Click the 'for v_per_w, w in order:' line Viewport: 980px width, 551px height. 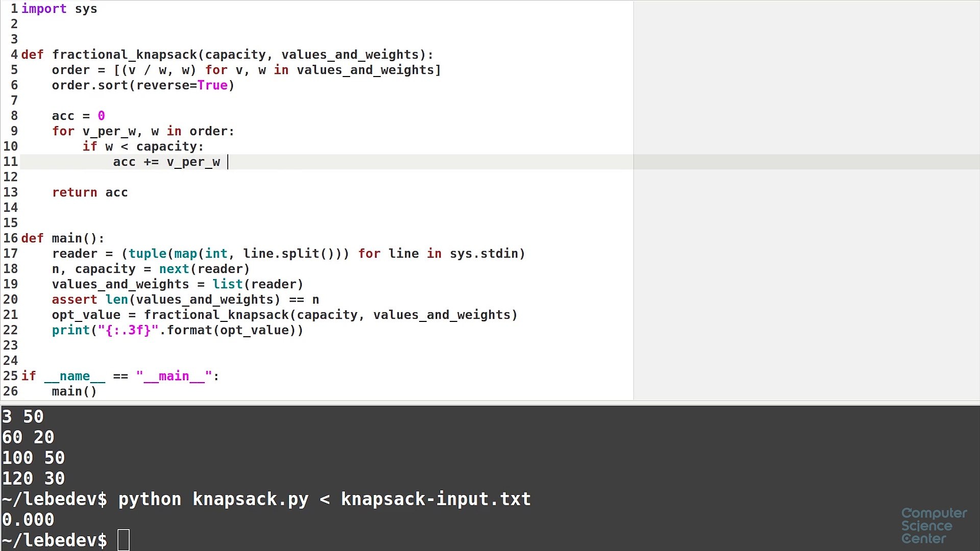pos(143,131)
